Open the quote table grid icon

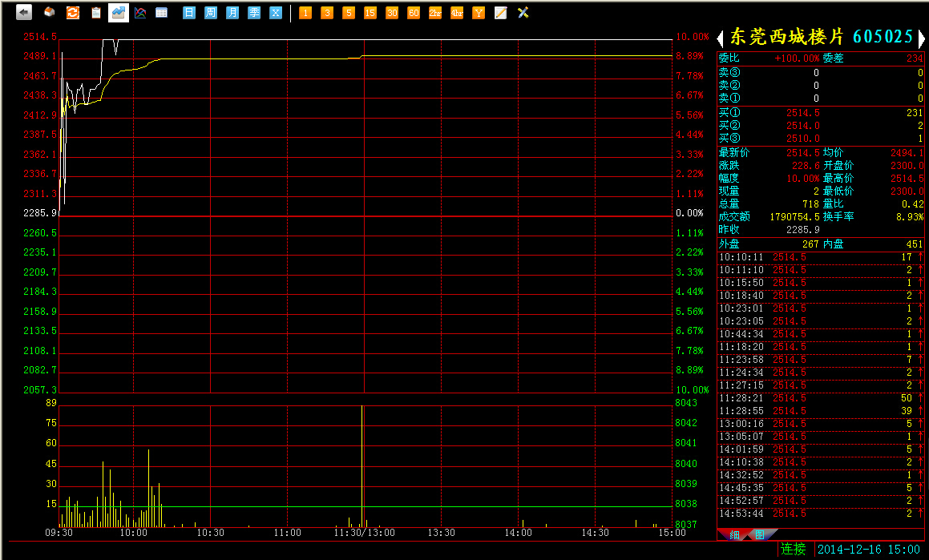[x=161, y=13]
